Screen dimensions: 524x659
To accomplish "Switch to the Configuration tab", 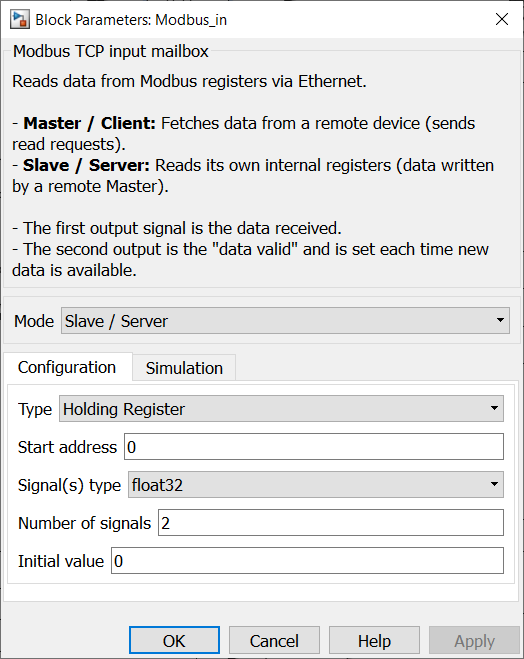I will [67, 367].
